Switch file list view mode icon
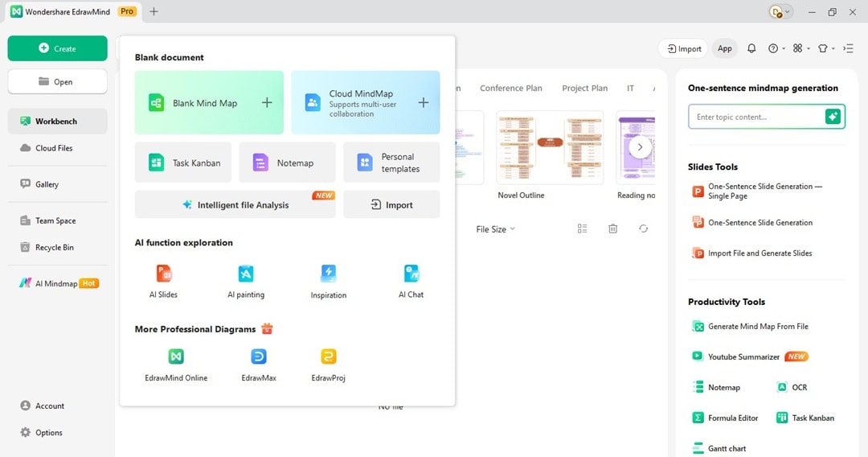 coord(583,228)
